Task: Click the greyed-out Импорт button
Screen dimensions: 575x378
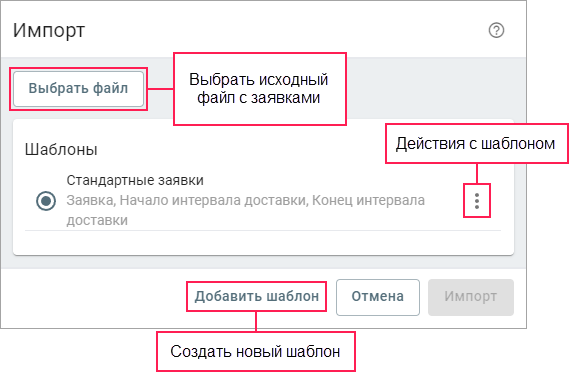Action: coord(471,297)
